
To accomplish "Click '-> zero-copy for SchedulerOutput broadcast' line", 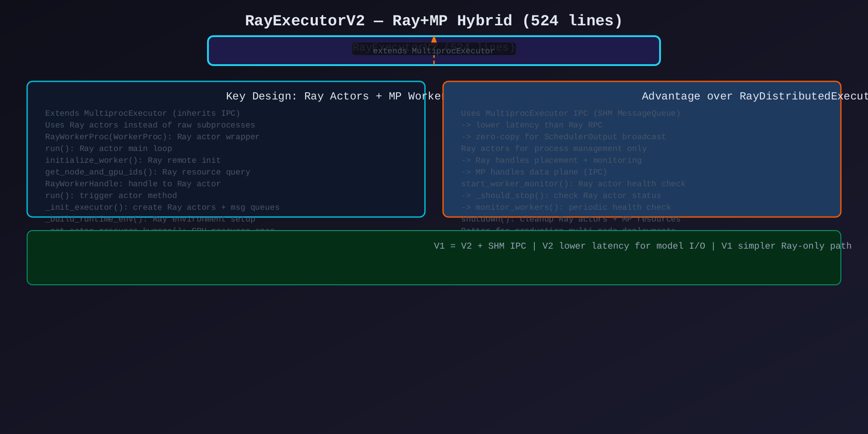I will (x=563, y=137).
